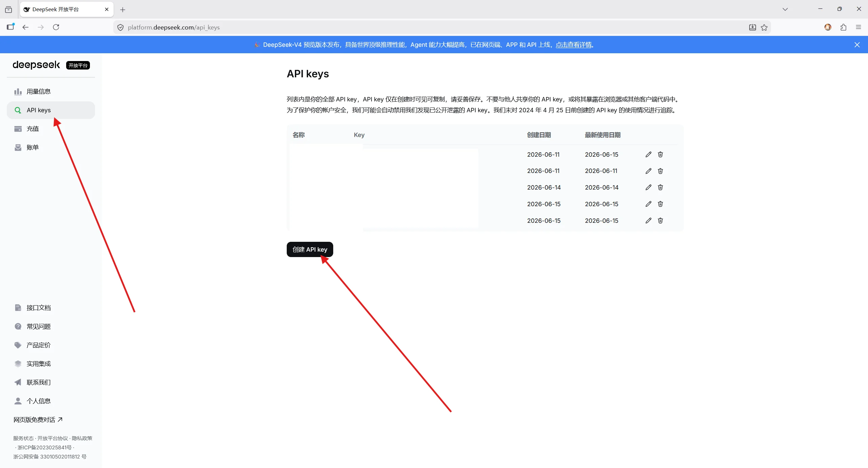868x468 pixels.
Task: Click the 2026-06-14 creation date cell
Action: tap(544, 188)
